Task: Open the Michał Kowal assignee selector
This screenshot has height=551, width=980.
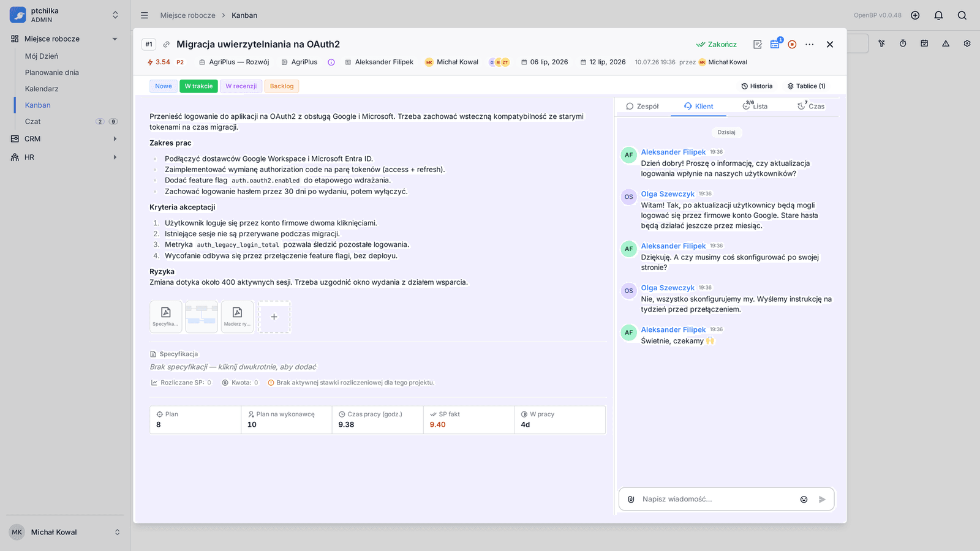Action: [452, 62]
